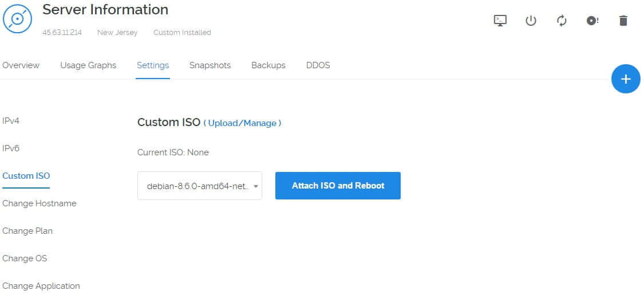Click the New Jersey location text
Viewport: 644px width, 294px height.
(x=117, y=33)
